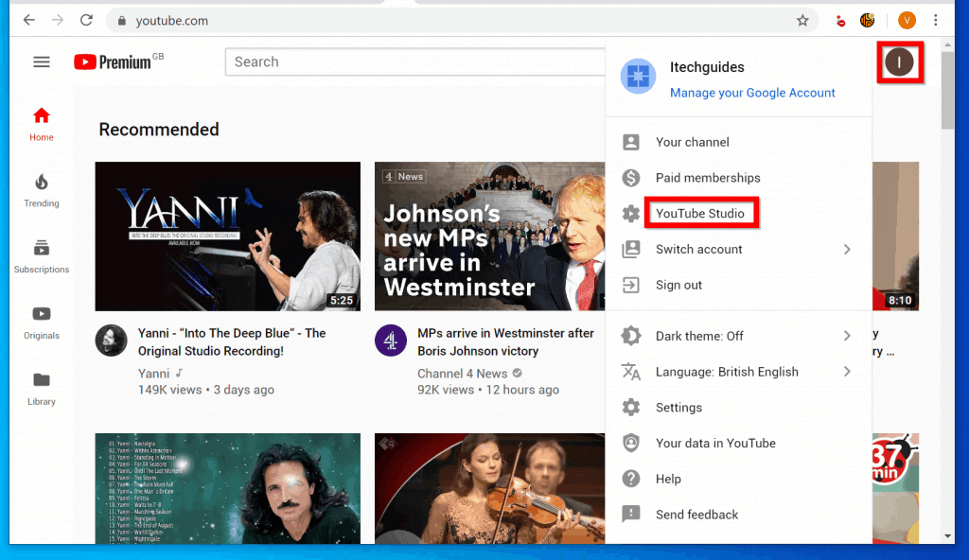Play the violinist concert video thumbnail
The width and height of the screenshot is (969, 560).
tap(489, 488)
